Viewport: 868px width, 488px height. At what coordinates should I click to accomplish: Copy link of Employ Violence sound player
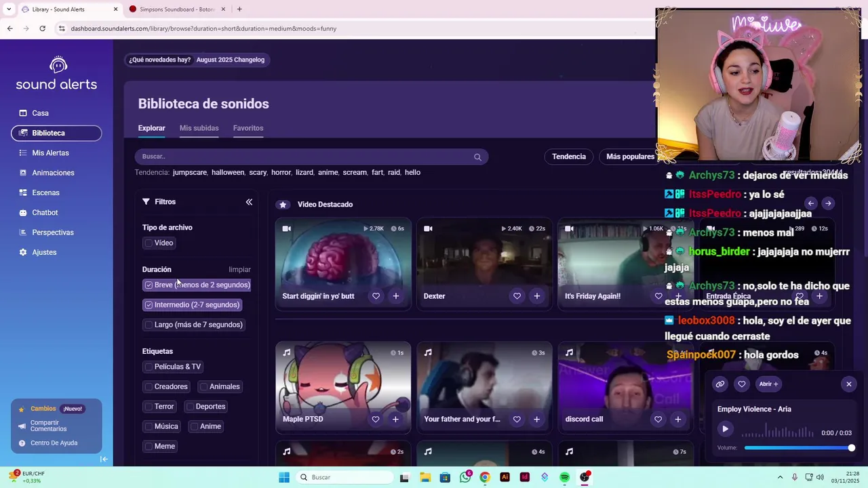[720, 384]
